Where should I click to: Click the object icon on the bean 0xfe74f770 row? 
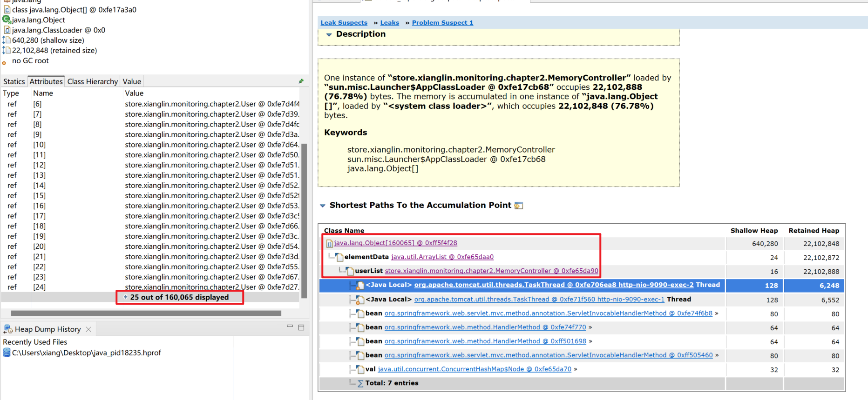(x=360, y=327)
